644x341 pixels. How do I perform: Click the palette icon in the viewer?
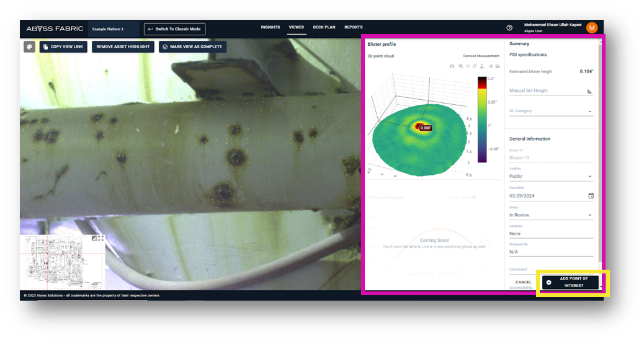pos(29,46)
